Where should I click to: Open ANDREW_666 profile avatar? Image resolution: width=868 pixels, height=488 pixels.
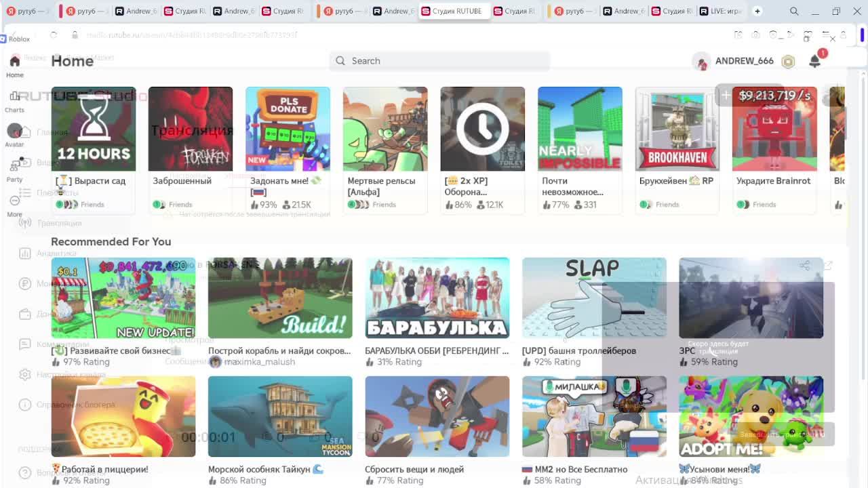point(702,61)
